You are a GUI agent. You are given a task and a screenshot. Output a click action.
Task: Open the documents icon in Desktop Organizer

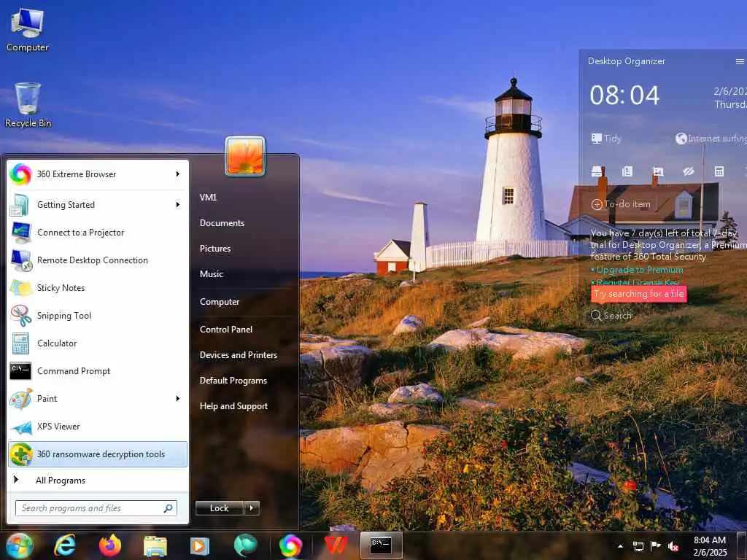pos(627,171)
